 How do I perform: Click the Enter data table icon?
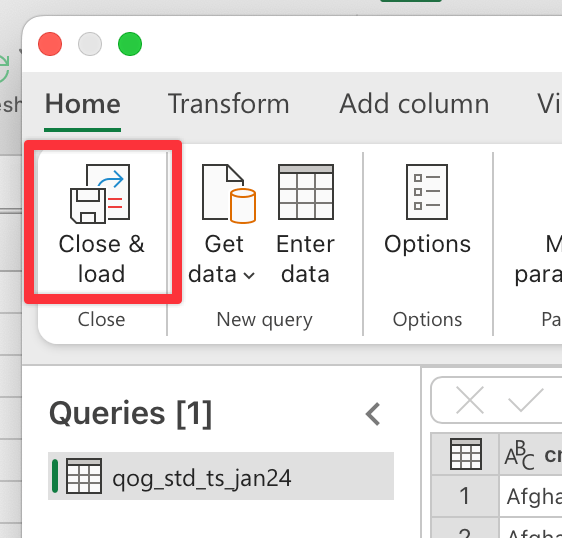306,192
